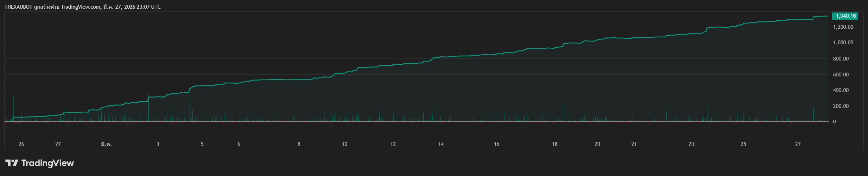The image size is (868, 176).
Task: Click the date label 25 on time axis
Action: point(744,144)
